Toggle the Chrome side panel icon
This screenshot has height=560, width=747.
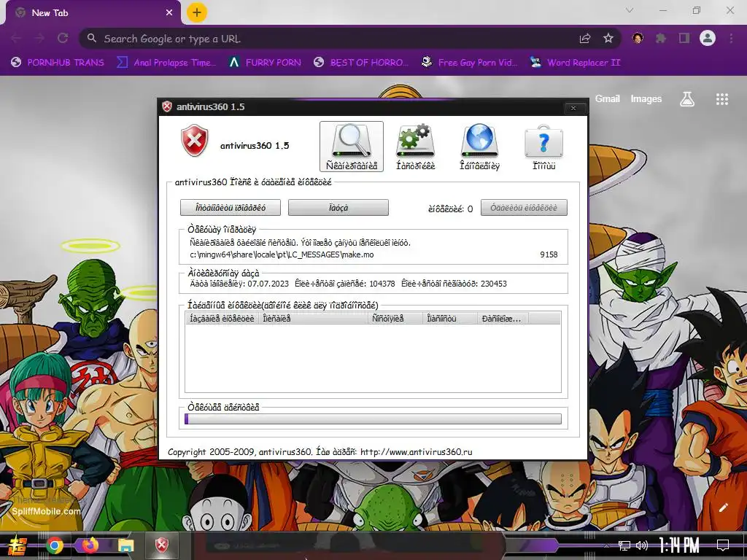click(684, 38)
